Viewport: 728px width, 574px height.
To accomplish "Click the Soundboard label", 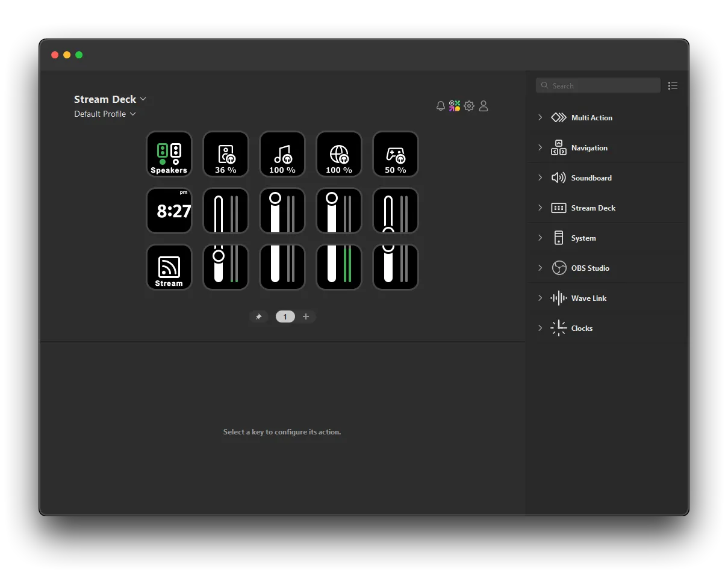I will [591, 178].
